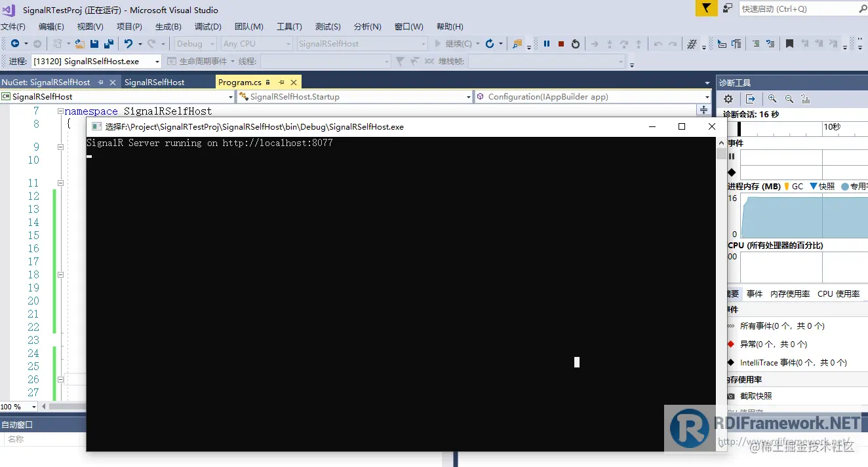Save the current file with the disk icon
Viewport: 868px width, 467px height.
[94, 44]
